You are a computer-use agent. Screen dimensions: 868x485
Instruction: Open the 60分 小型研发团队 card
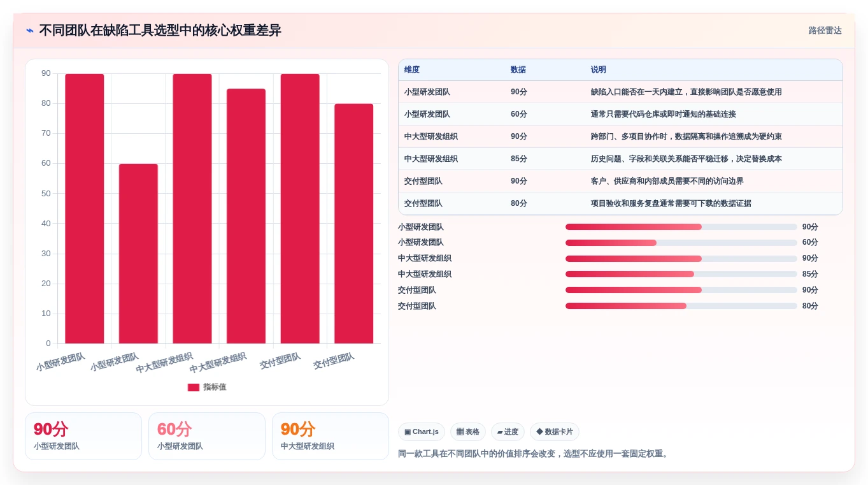coord(207,437)
